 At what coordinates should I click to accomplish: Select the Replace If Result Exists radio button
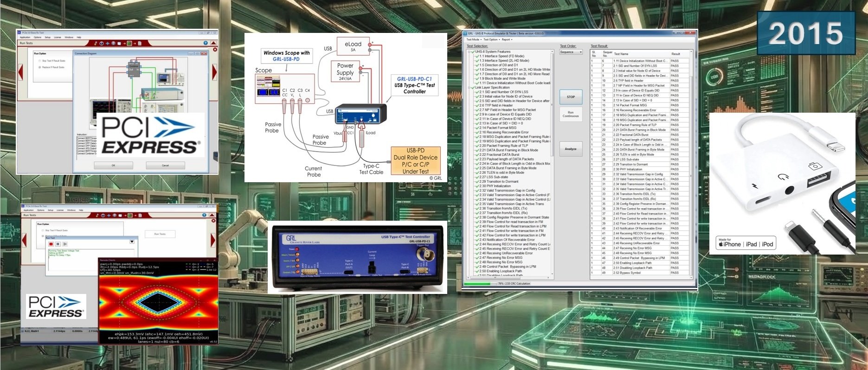[x=40, y=67]
